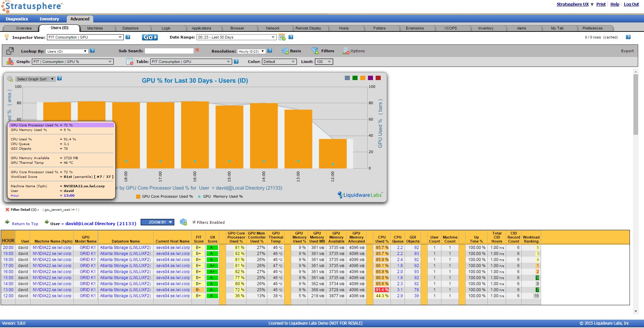This screenshot has height=328, width=644.
Task: Remove Filter Detail via the red X icon
Action: (x=7, y=209)
